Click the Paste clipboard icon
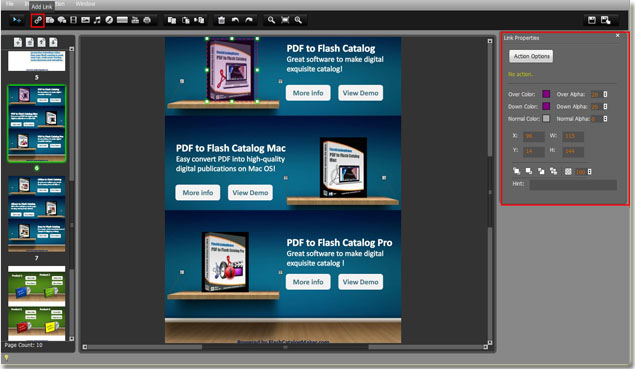635x369 pixels. click(185, 20)
